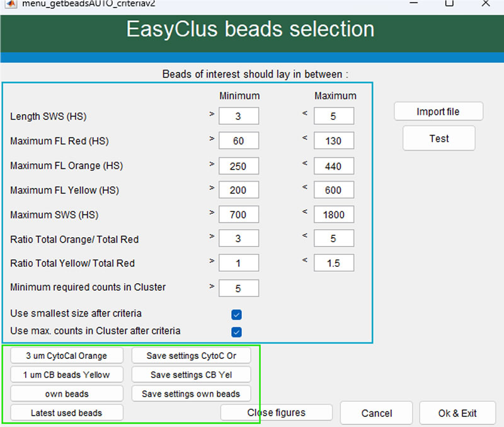Toggle Use smallest size after criteria checkbox
Screen dimensions: 504x427
[x=237, y=314]
